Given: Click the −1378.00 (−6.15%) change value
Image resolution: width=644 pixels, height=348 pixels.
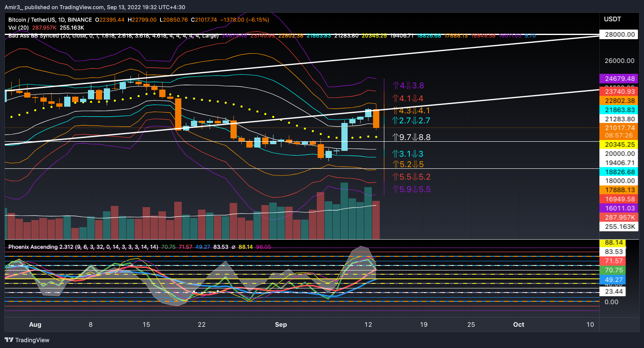Looking at the screenshot, I should coord(244,20).
